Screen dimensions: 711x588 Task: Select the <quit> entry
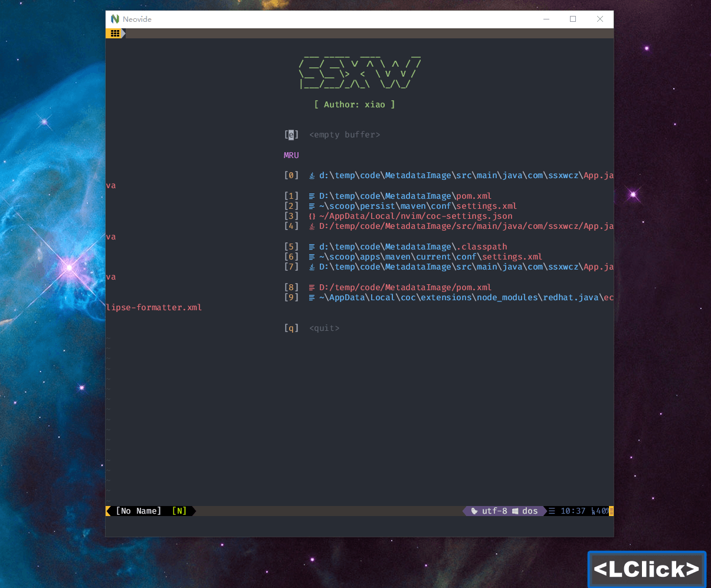pos(325,328)
